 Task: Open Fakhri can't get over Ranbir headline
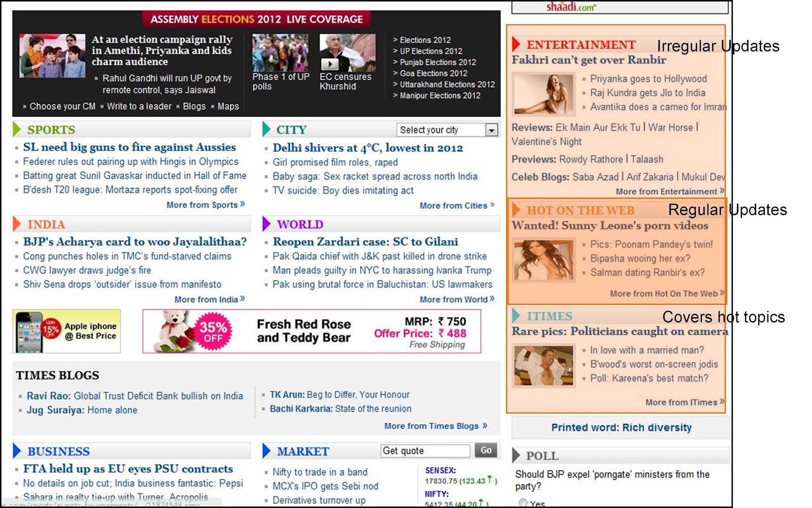pyautogui.click(x=589, y=59)
